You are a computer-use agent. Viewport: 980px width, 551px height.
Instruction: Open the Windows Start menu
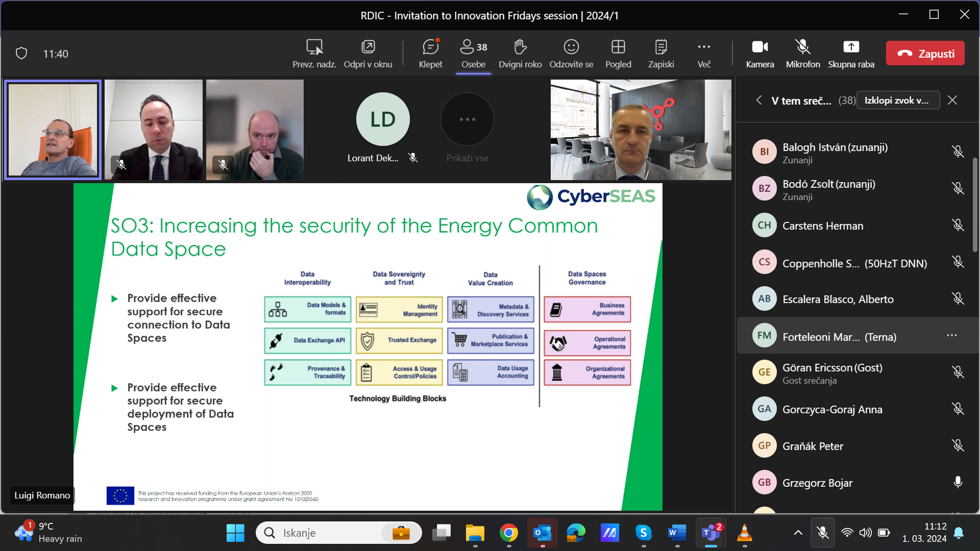point(235,533)
